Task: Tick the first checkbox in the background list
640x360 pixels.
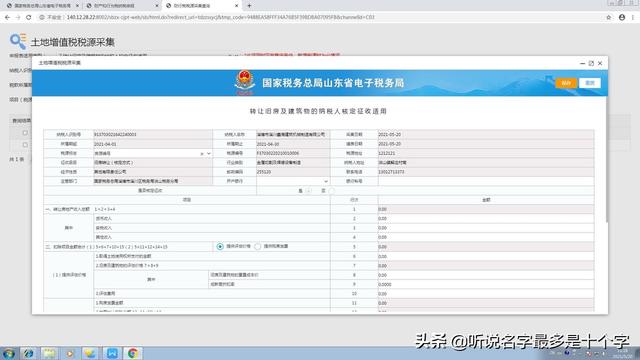Action: (25, 133)
